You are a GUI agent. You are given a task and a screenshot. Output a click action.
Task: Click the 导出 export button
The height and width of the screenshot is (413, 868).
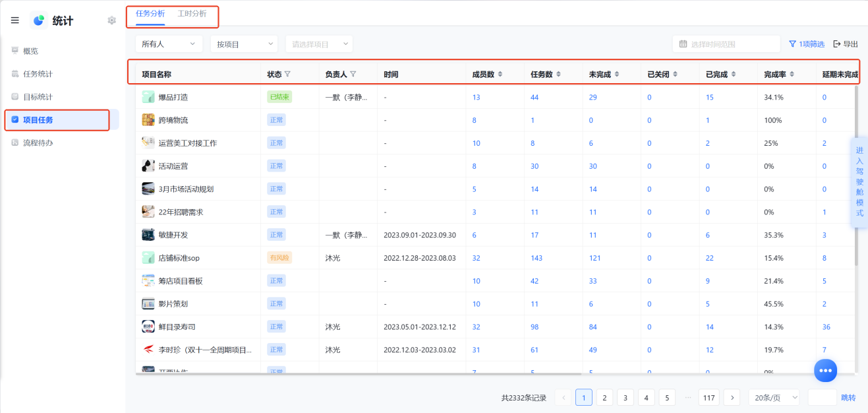click(x=846, y=44)
